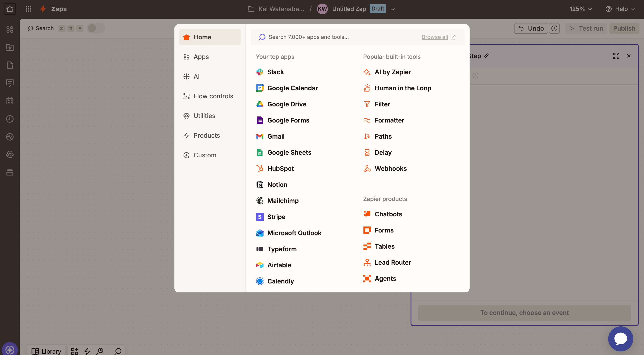Screen dimensions: 644x355
Task: Open the Utilities category tab
Action: coord(204,116)
